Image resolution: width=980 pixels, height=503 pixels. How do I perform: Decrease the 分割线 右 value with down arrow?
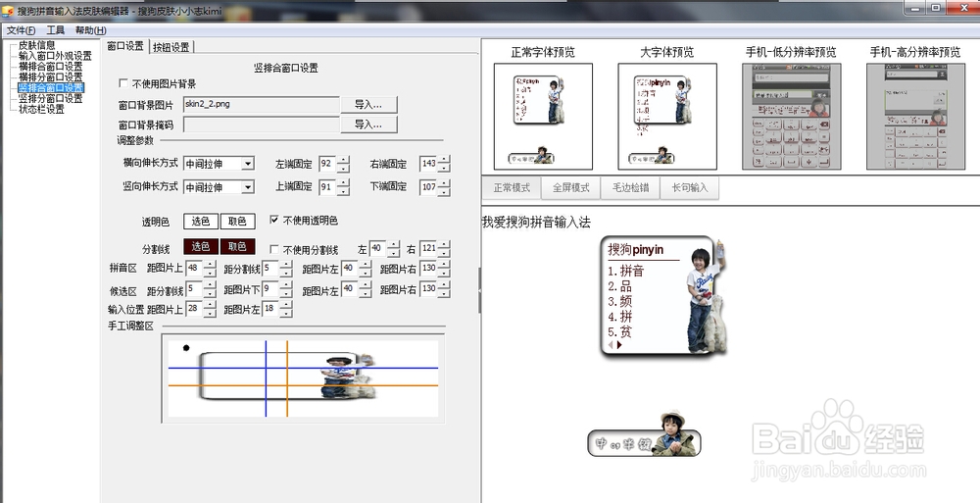(444, 253)
